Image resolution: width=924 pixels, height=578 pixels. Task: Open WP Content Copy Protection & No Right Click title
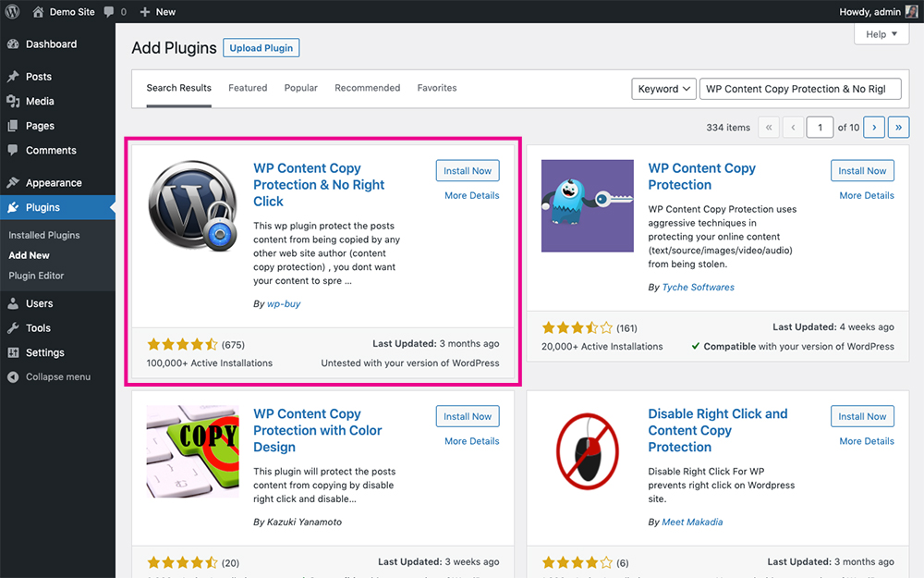click(x=318, y=185)
